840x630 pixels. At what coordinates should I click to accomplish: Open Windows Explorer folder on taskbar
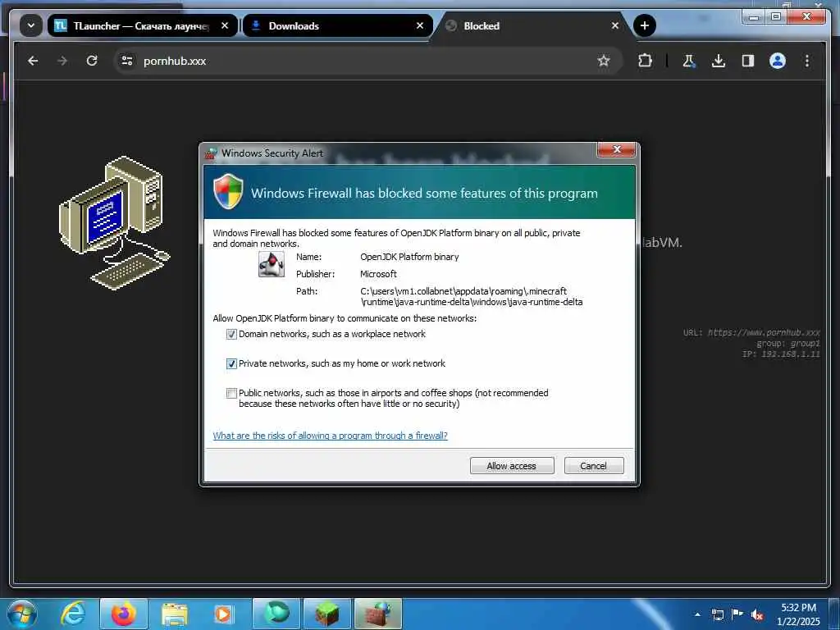(x=175, y=614)
